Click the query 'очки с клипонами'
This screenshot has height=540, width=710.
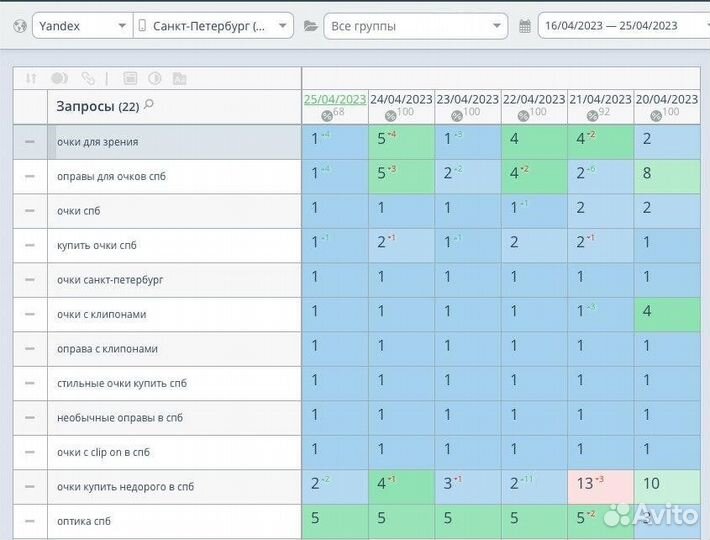tap(102, 314)
